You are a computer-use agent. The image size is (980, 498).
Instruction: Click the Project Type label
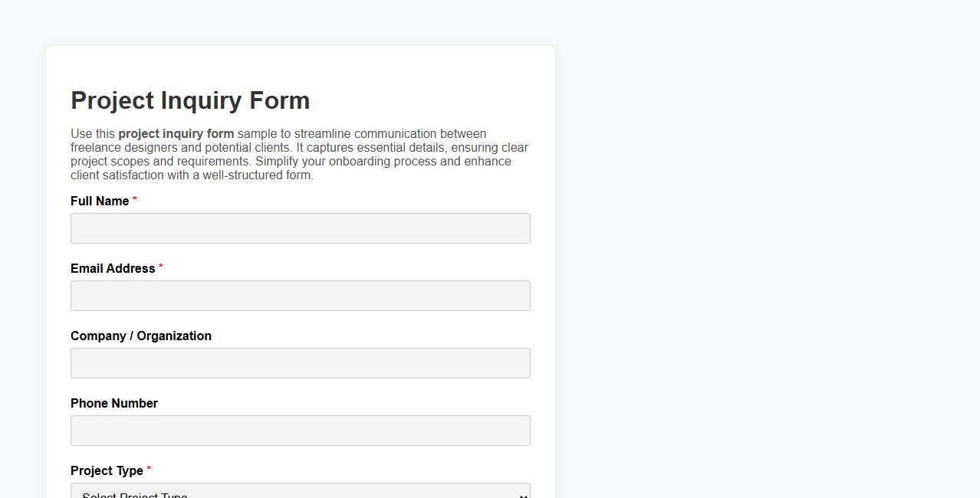click(x=106, y=470)
